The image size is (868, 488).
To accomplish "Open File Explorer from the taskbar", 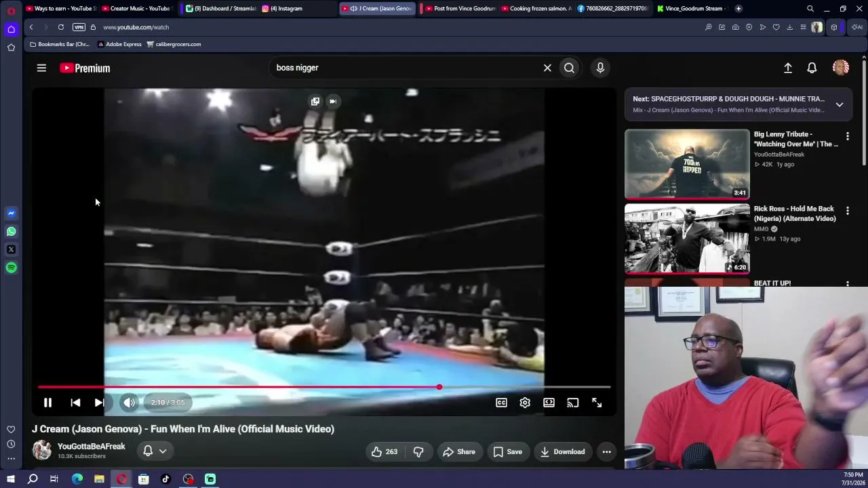I will coord(99,479).
